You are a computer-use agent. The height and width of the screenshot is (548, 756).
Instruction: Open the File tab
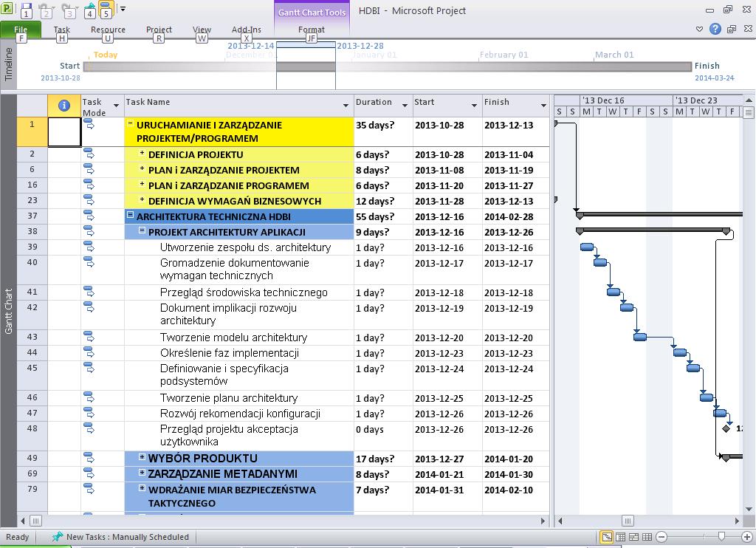click(x=20, y=30)
